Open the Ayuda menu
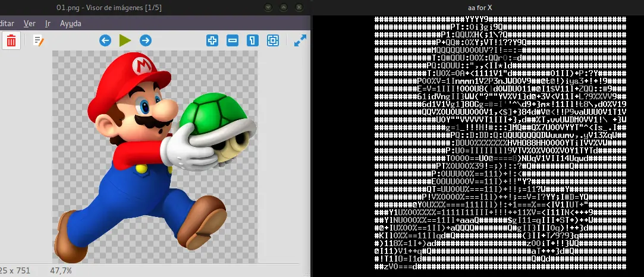The width and height of the screenshot is (644, 277). [71, 23]
